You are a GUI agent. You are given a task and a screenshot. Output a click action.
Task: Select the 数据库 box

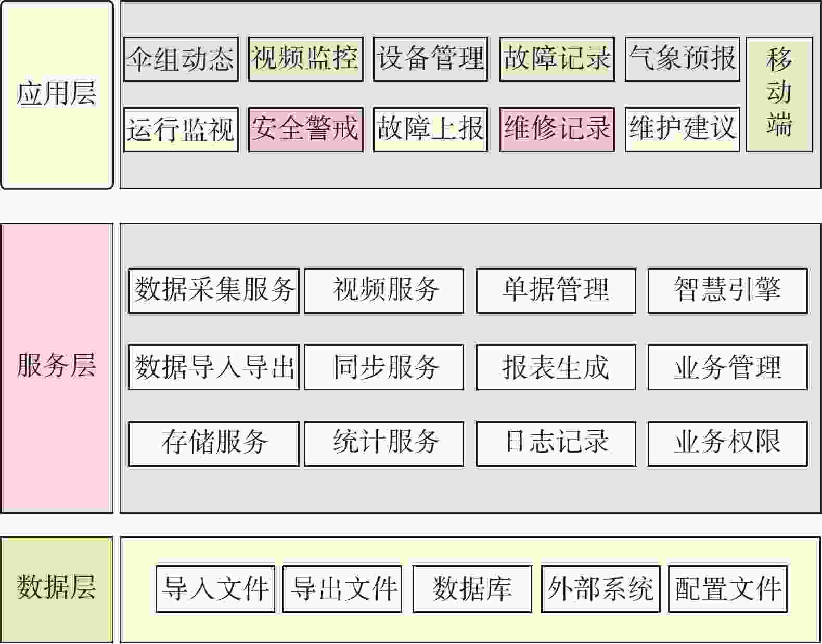[472, 589]
